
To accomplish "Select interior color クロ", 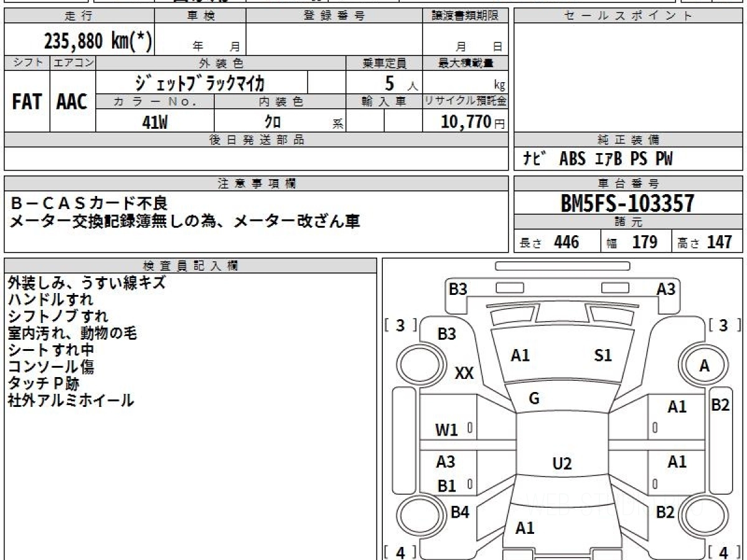I will point(273,122).
